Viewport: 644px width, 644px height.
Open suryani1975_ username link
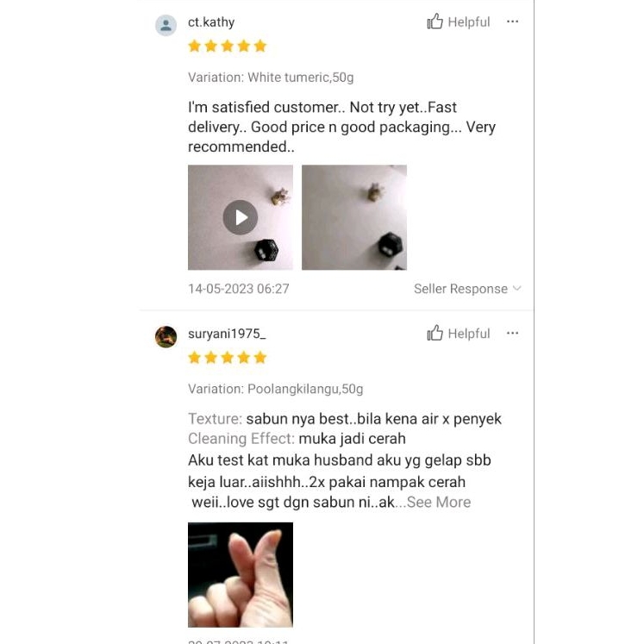(x=227, y=334)
